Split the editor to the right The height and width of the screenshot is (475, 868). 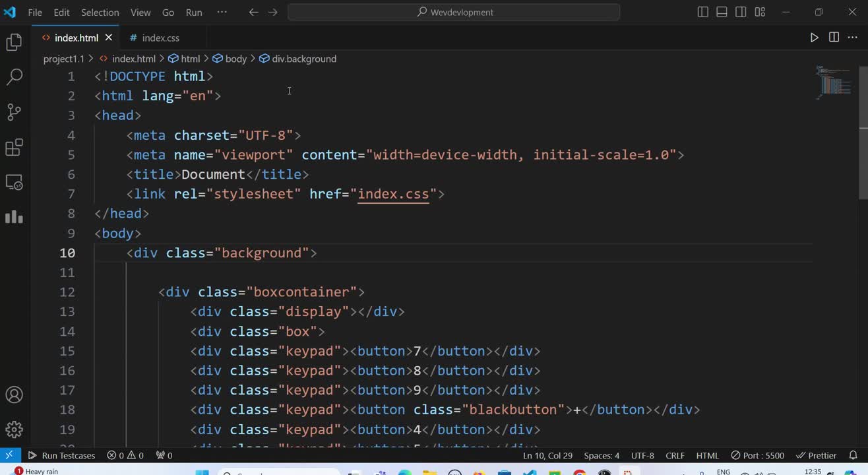pos(834,38)
